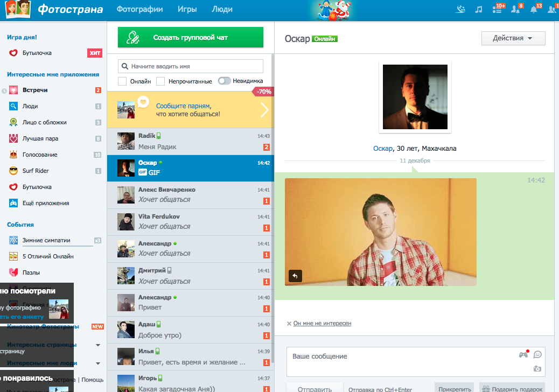Click Помощь link
Viewport: 559px width, 392px height.
pos(92,380)
